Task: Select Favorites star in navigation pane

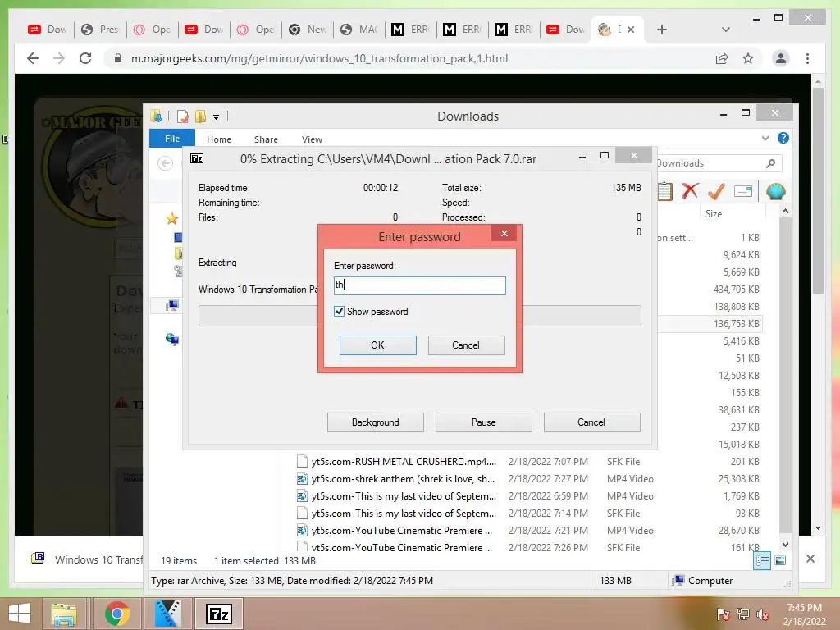Action: [x=171, y=218]
